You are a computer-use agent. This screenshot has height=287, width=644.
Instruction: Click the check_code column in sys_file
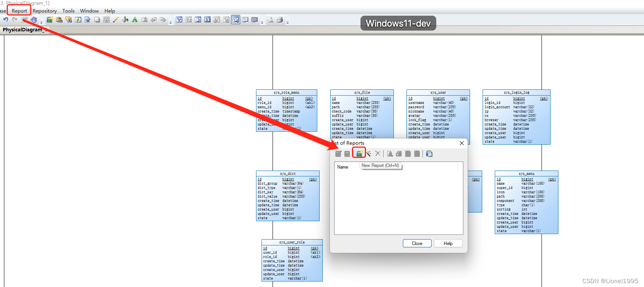tap(342, 111)
